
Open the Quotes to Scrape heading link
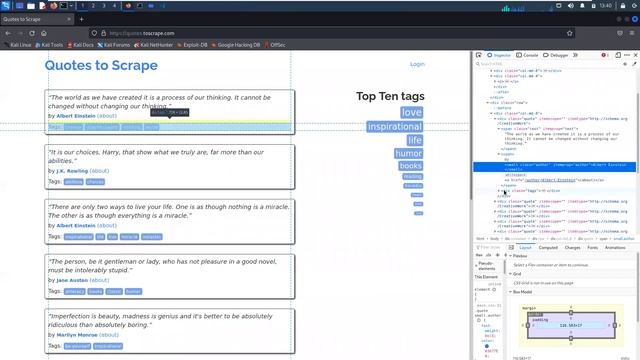101,65
